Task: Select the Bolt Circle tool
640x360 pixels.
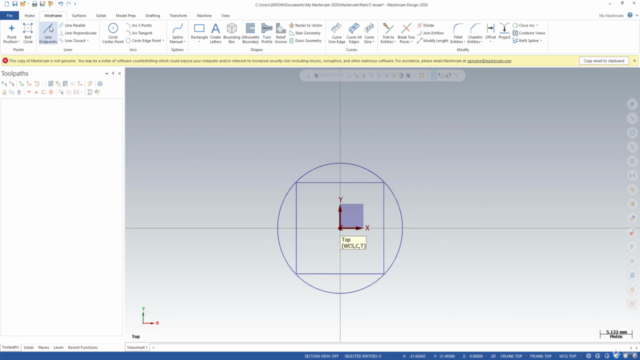Action: tap(28, 33)
